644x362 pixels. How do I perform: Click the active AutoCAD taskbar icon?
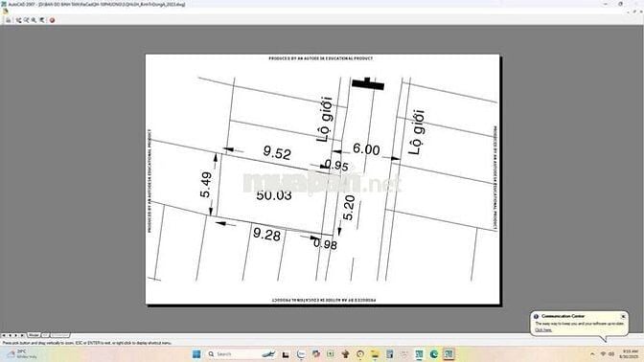coord(448,353)
